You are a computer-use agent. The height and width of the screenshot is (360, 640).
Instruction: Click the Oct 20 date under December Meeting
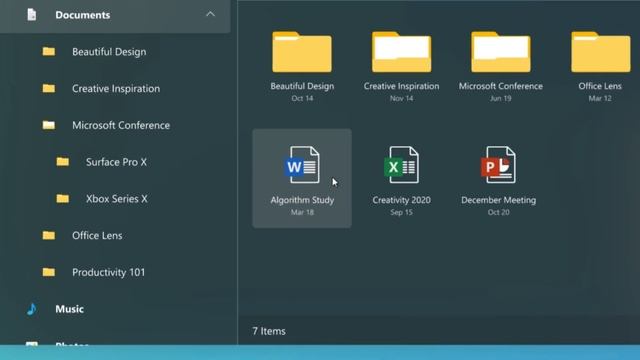click(499, 212)
